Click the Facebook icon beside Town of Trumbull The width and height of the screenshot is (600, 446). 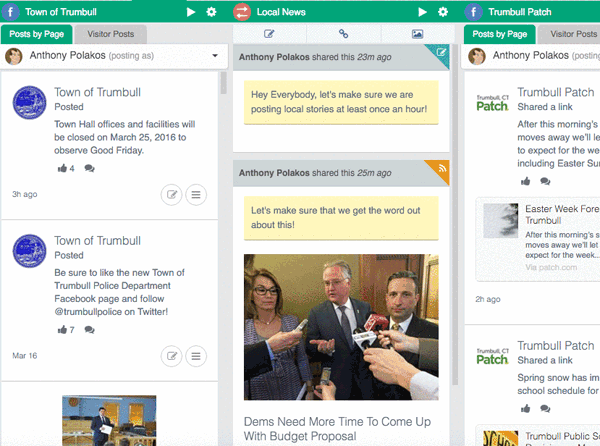coord(11,12)
